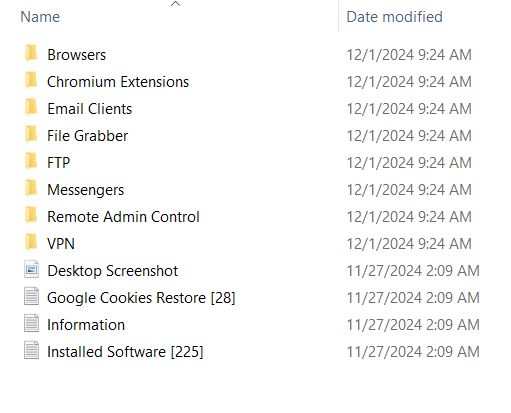Screen dimensions: 511x413
Task: Click the File Grabber folder icon
Action: click(x=31, y=134)
